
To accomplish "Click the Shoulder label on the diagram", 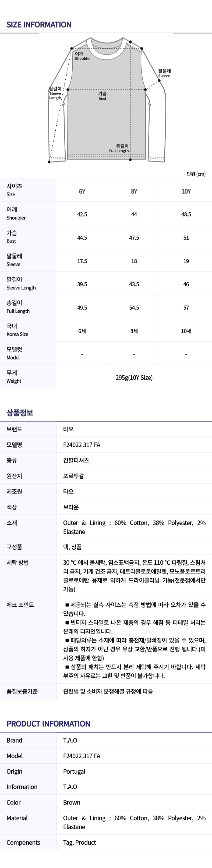I will pyautogui.click(x=83, y=56).
